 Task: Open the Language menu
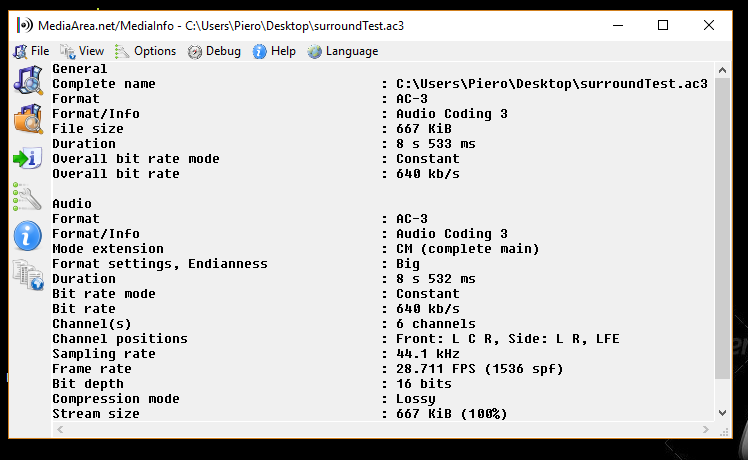(x=343, y=51)
